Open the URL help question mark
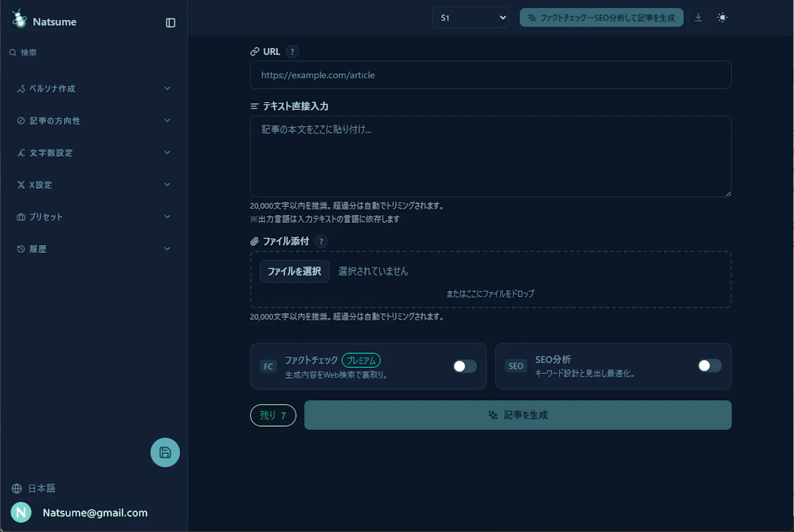The width and height of the screenshot is (794, 532). 292,52
